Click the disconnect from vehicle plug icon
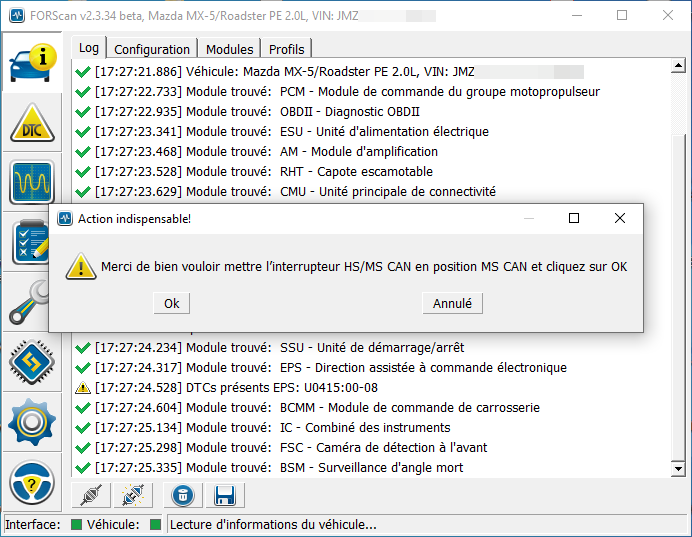The width and height of the screenshot is (692, 537). 133,495
